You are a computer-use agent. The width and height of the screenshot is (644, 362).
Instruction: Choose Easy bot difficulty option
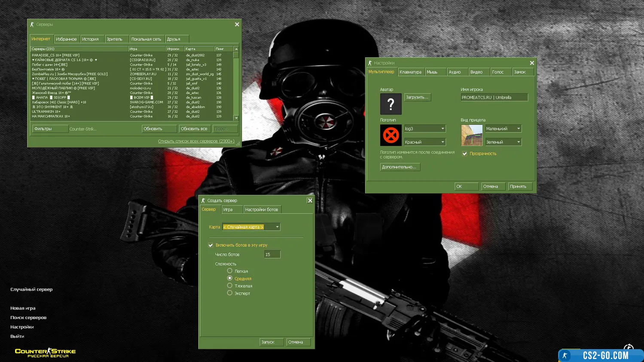click(x=230, y=271)
